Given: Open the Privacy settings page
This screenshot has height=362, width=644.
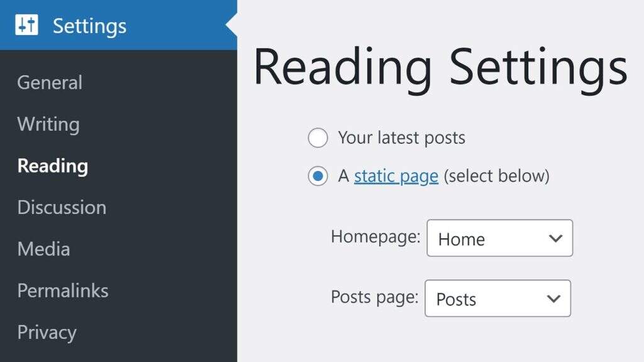Looking at the screenshot, I should coord(47,332).
